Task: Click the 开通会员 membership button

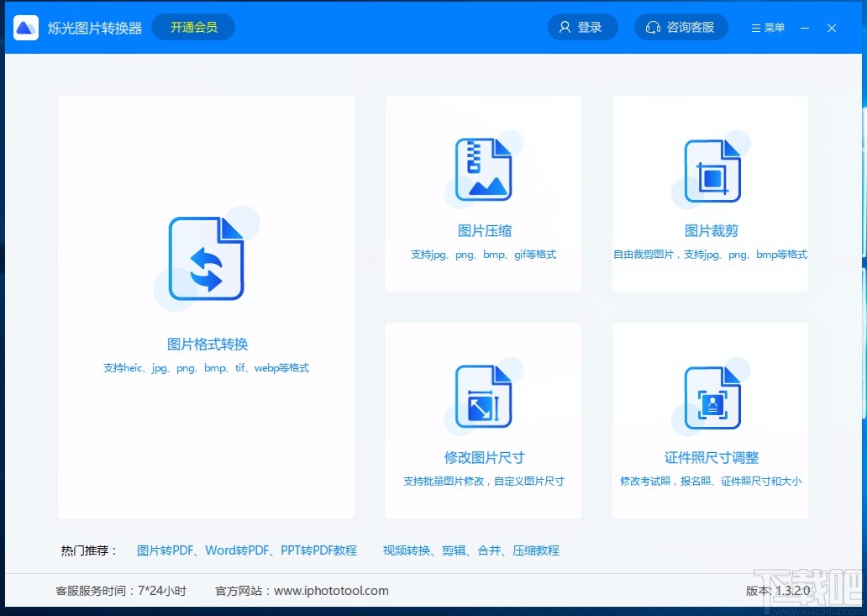Action: coord(192,27)
